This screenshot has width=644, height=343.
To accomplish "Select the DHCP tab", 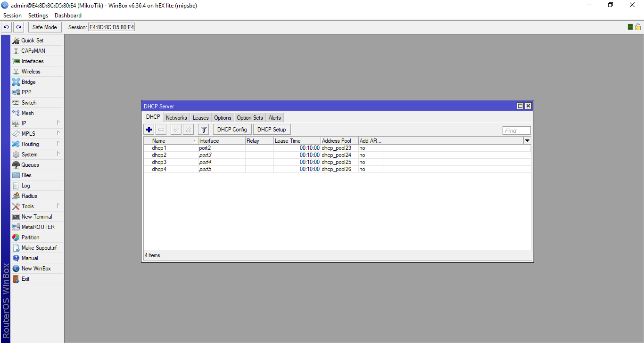I will click(x=153, y=117).
